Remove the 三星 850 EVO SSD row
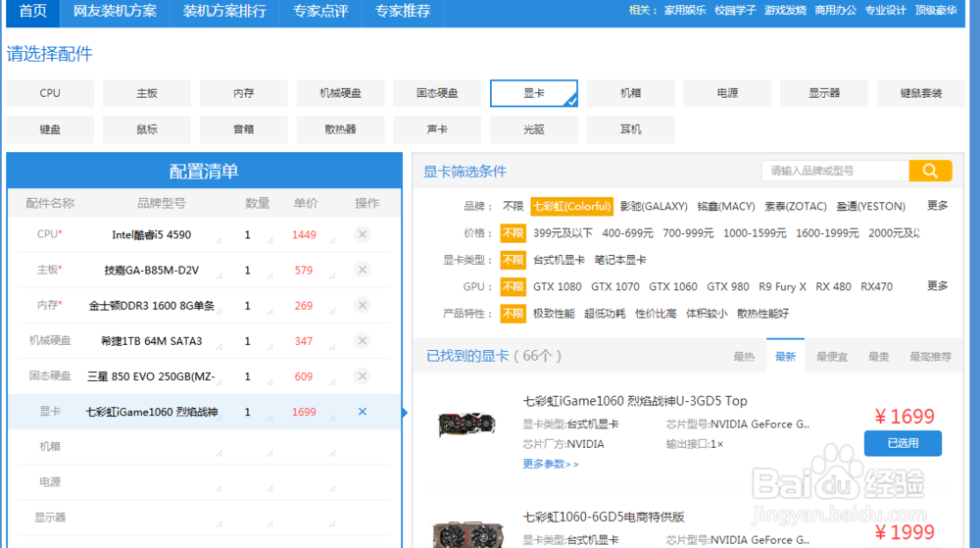 click(x=362, y=376)
